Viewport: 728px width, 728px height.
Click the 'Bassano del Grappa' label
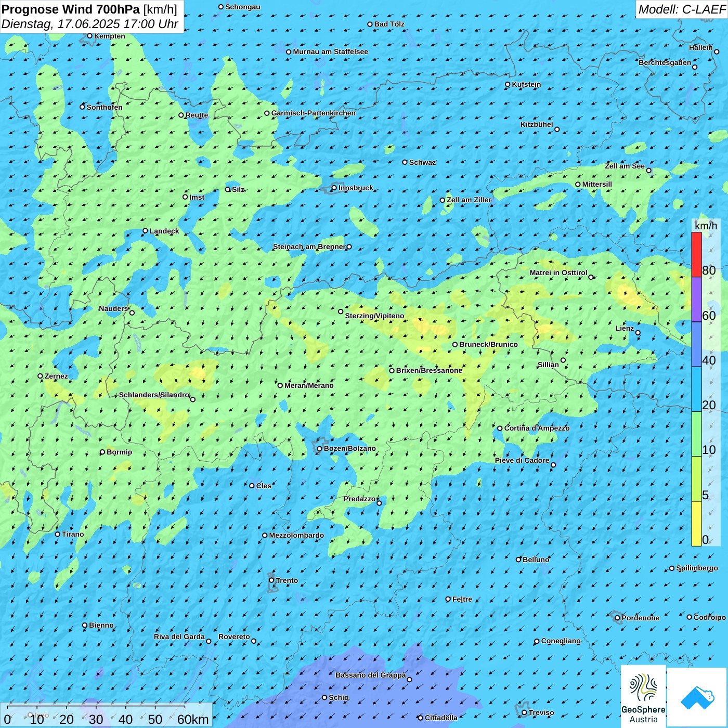point(371,675)
